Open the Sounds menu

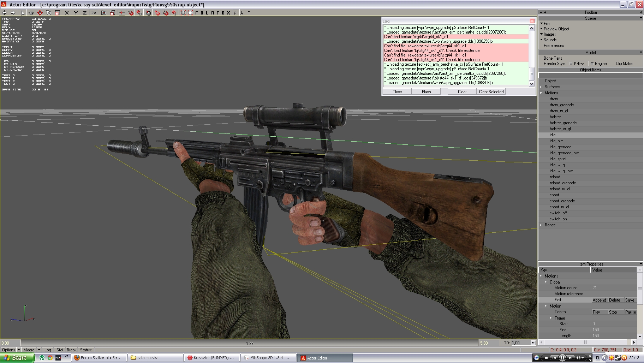[x=550, y=40]
